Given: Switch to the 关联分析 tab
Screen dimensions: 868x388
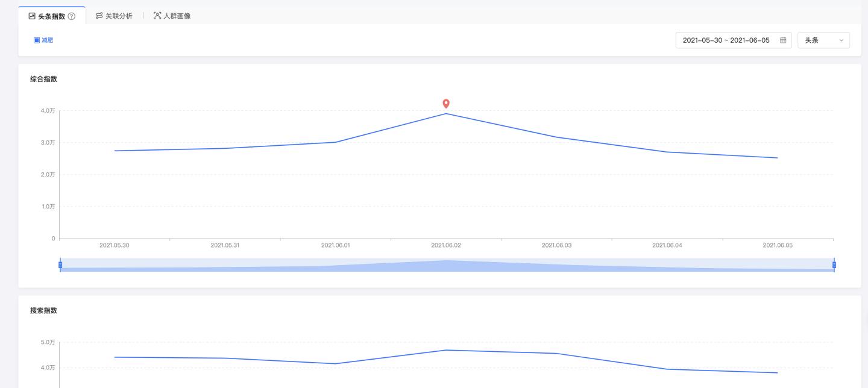Looking at the screenshot, I should 114,16.
